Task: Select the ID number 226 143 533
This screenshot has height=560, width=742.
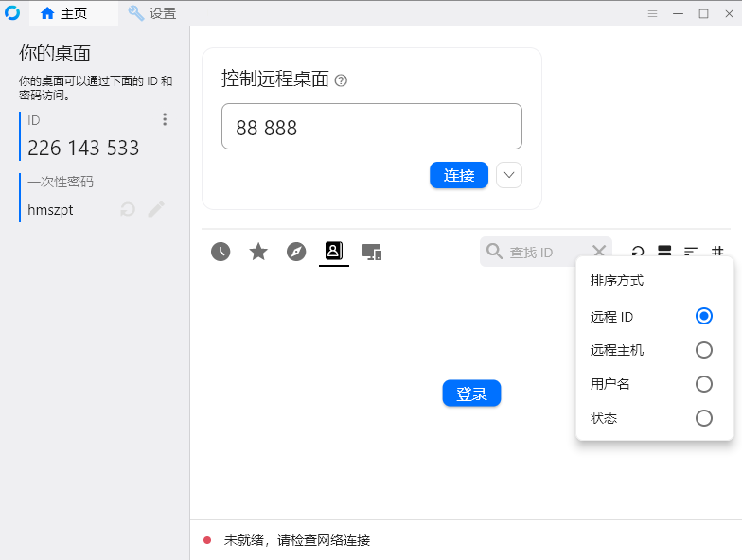Action: (83, 148)
